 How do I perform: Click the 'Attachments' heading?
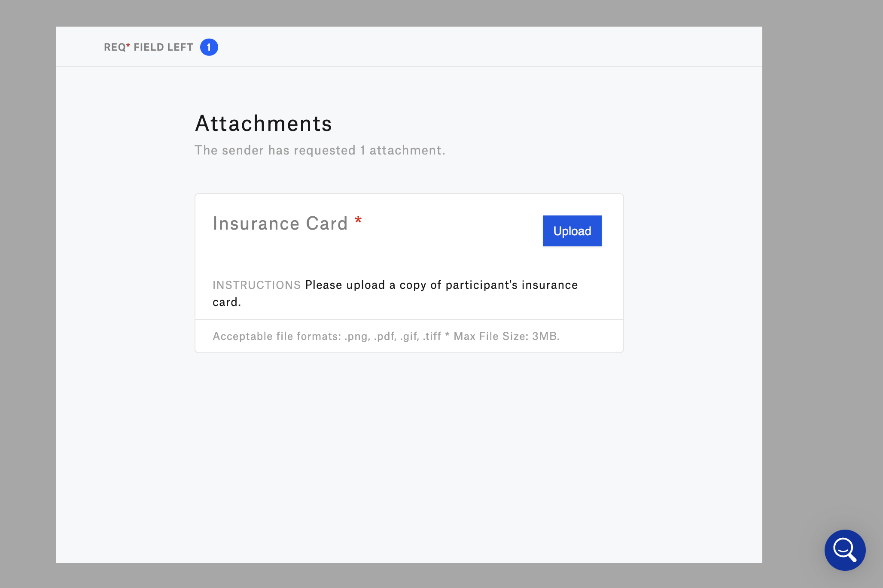[x=264, y=124]
